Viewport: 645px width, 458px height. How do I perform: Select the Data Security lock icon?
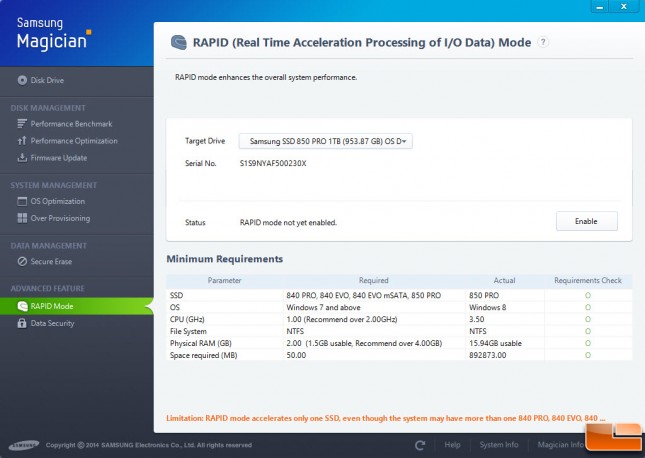[x=22, y=323]
